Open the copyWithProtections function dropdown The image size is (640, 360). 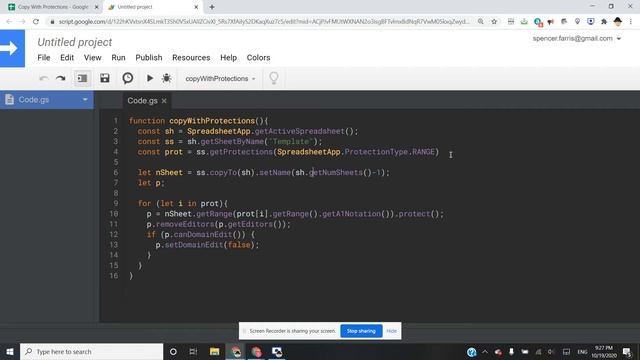coord(220,78)
